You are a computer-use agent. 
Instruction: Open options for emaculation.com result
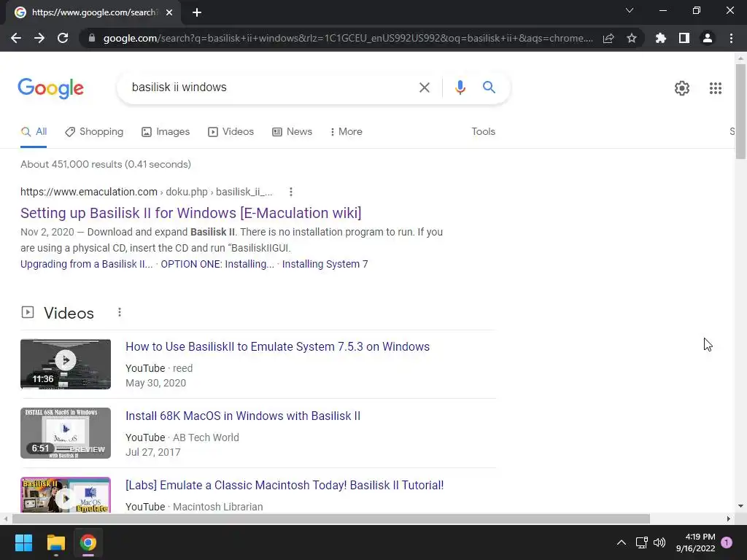tap(290, 192)
